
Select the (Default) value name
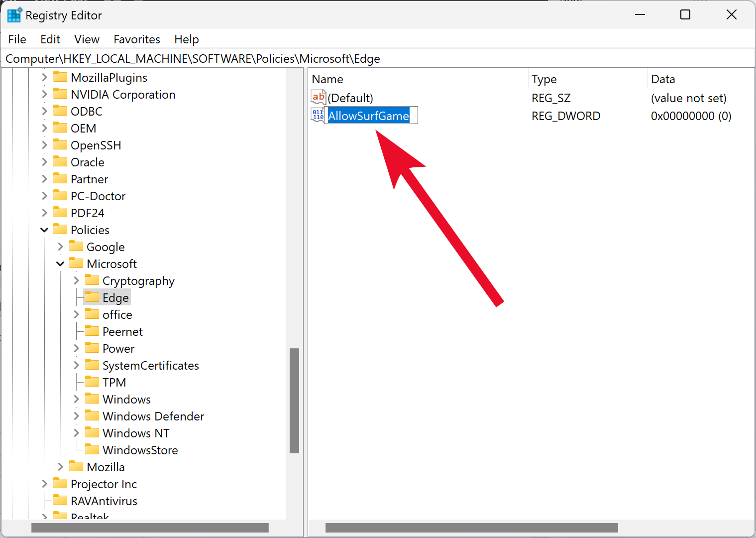click(x=350, y=98)
